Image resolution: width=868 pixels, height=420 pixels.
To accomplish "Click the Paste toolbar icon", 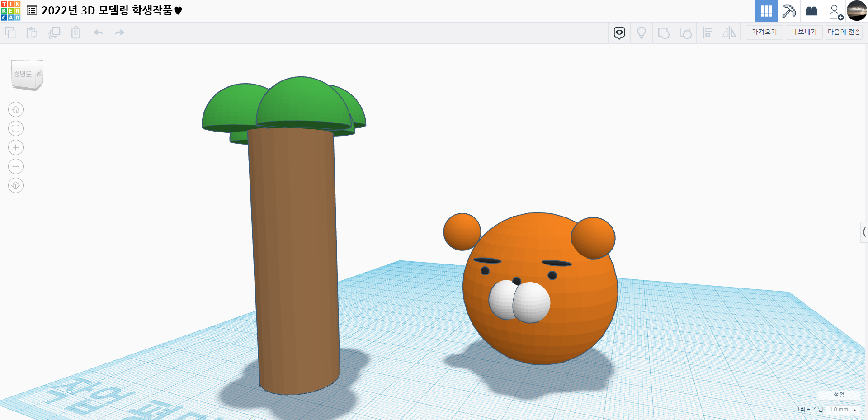I will 32,33.
